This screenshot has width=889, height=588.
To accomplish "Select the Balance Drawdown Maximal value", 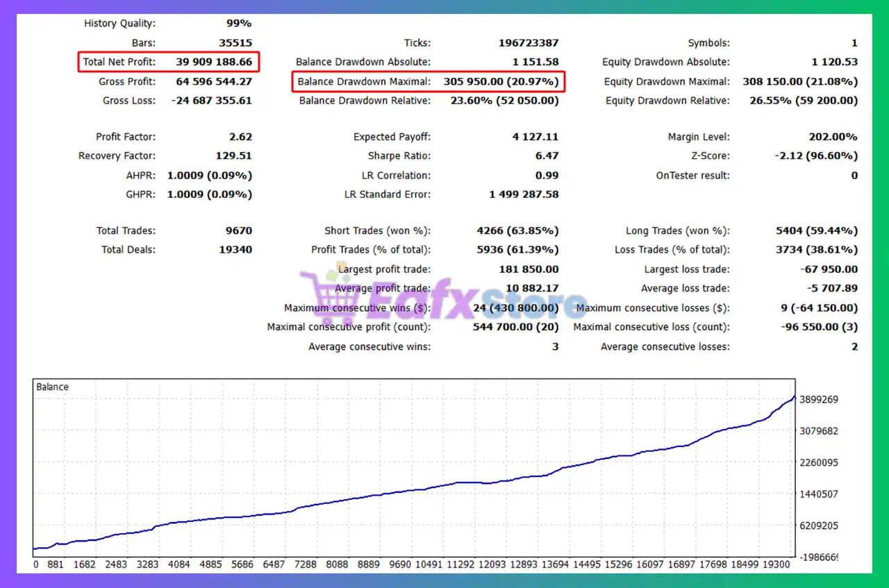I will (501, 81).
